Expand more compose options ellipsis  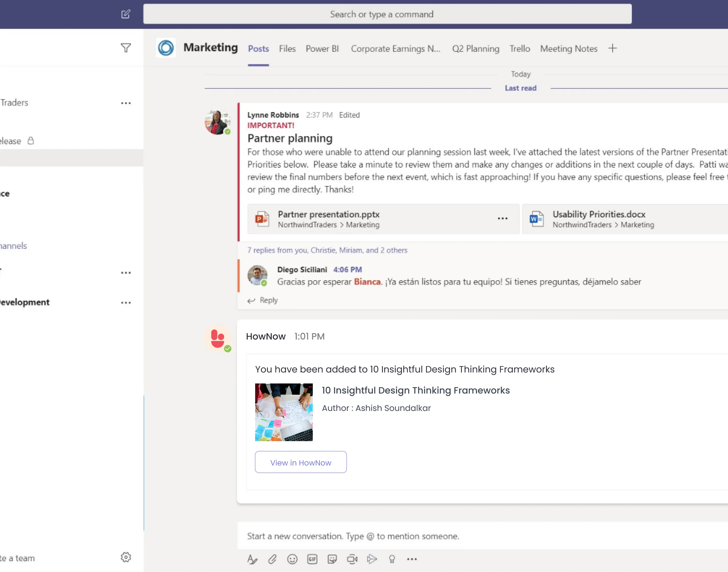[x=412, y=559]
